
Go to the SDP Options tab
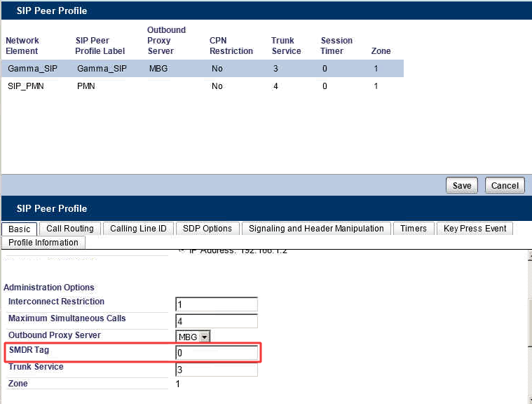click(207, 229)
